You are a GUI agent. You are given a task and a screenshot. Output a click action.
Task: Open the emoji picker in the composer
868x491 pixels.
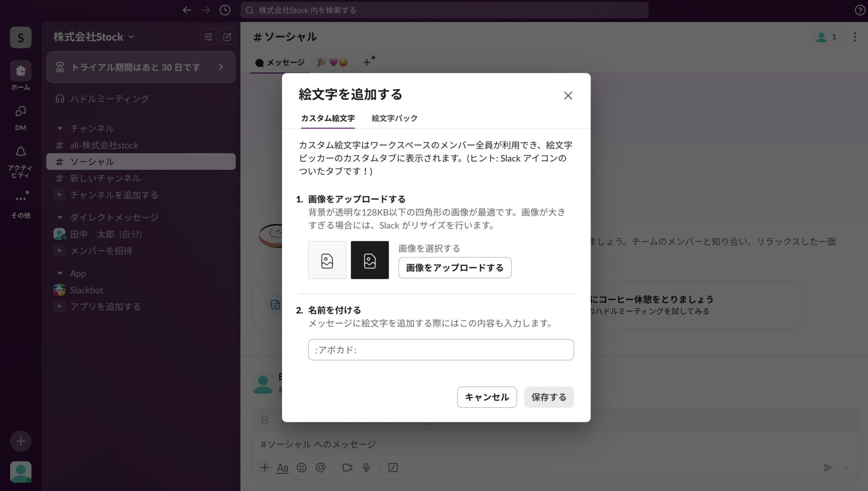302,467
